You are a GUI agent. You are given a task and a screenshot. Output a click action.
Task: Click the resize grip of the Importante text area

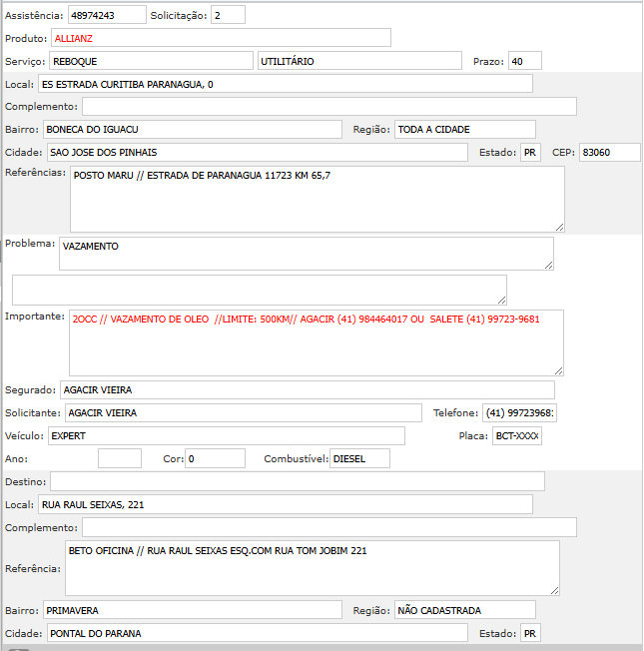(558, 370)
